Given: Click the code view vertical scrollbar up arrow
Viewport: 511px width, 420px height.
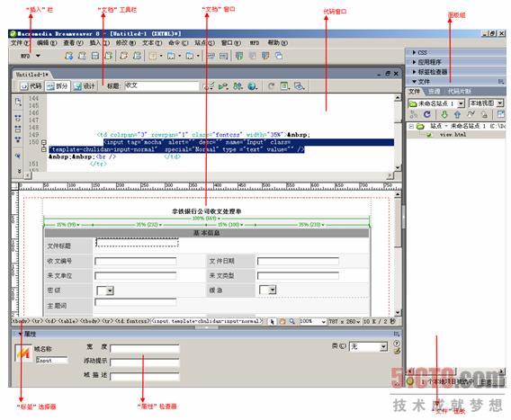Looking at the screenshot, I should (398, 97).
